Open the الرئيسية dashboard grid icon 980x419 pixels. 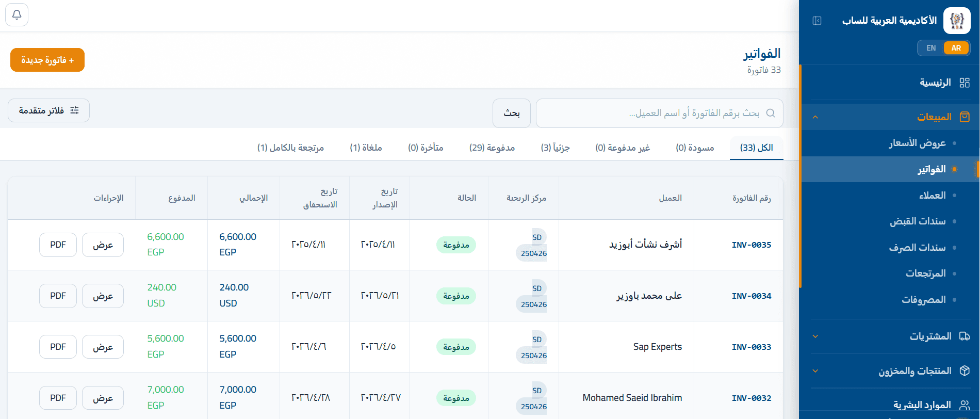[x=965, y=83]
